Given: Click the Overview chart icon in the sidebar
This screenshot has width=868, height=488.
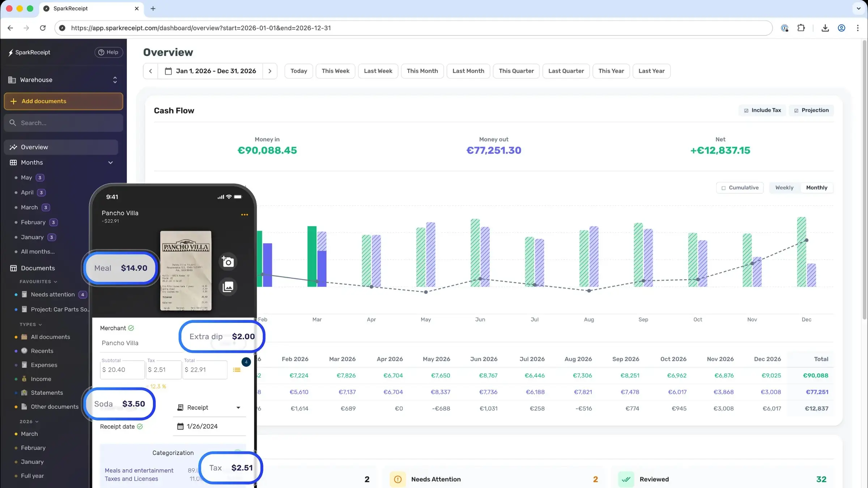Looking at the screenshot, I should pos(13,147).
